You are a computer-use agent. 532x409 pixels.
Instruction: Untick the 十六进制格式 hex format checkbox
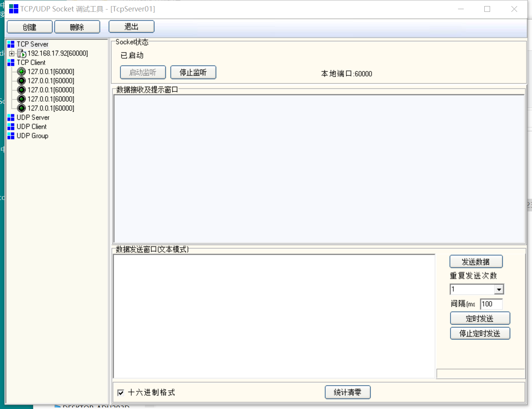pyautogui.click(x=121, y=393)
